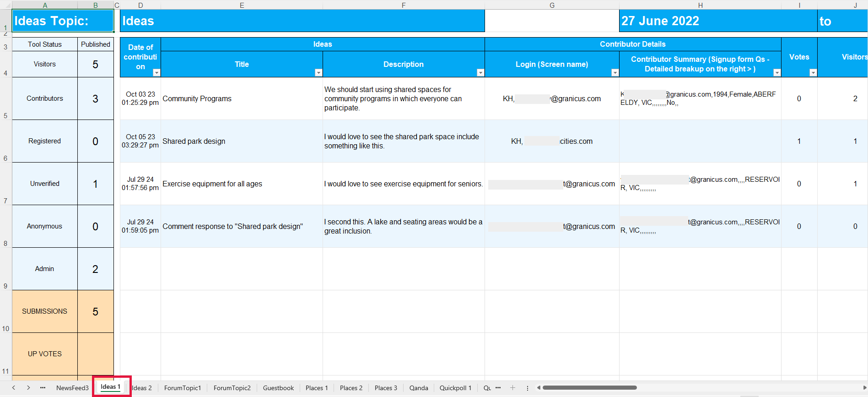Image resolution: width=868 pixels, height=397 pixels.
Task: Select row 5 header
Action: click(x=5, y=98)
